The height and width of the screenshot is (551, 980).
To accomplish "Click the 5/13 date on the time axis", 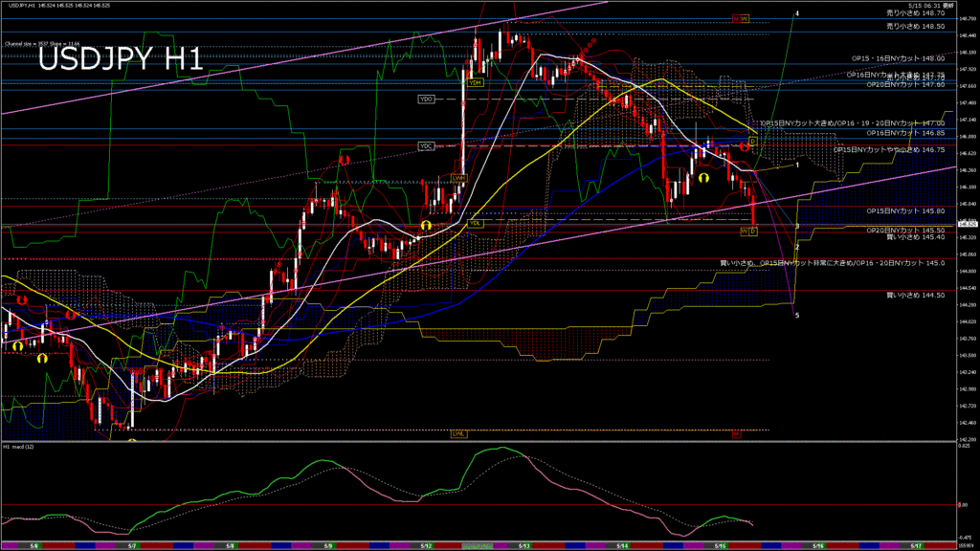I will coord(524,546).
